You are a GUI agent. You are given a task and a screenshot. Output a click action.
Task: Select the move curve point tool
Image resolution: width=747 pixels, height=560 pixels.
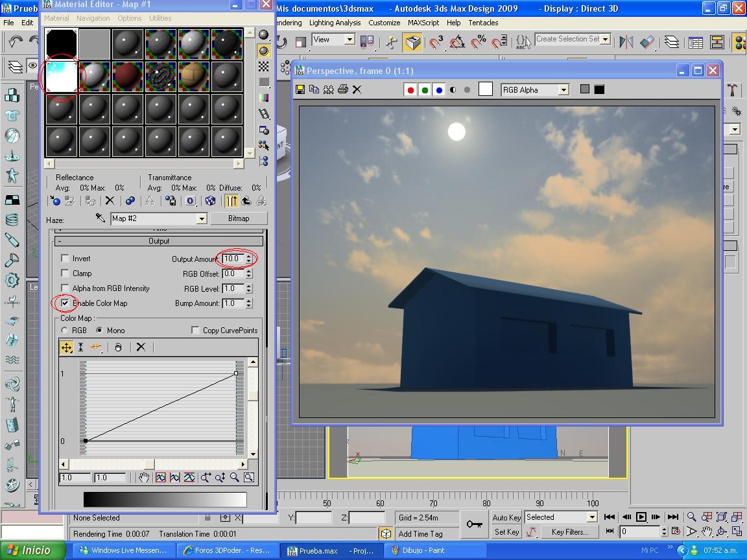click(x=67, y=347)
